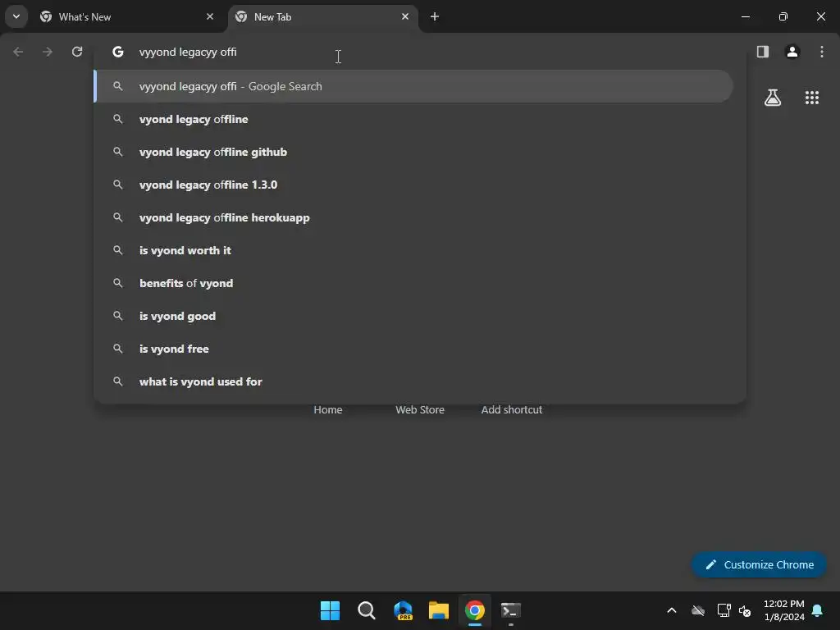Image resolution: width=840 pixels, height=630 pixels.
Task: Click Add shortcut
Action: pyautogui.click(x=512, y=410)
